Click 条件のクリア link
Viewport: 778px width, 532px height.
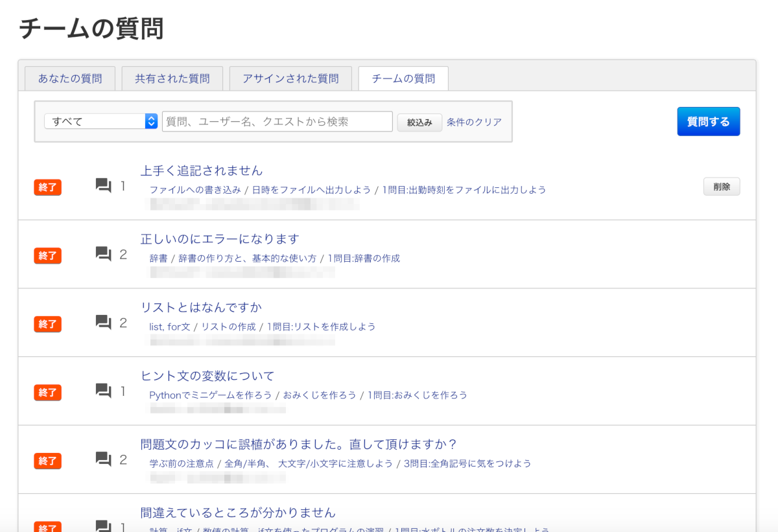click(x=474, y=122)
